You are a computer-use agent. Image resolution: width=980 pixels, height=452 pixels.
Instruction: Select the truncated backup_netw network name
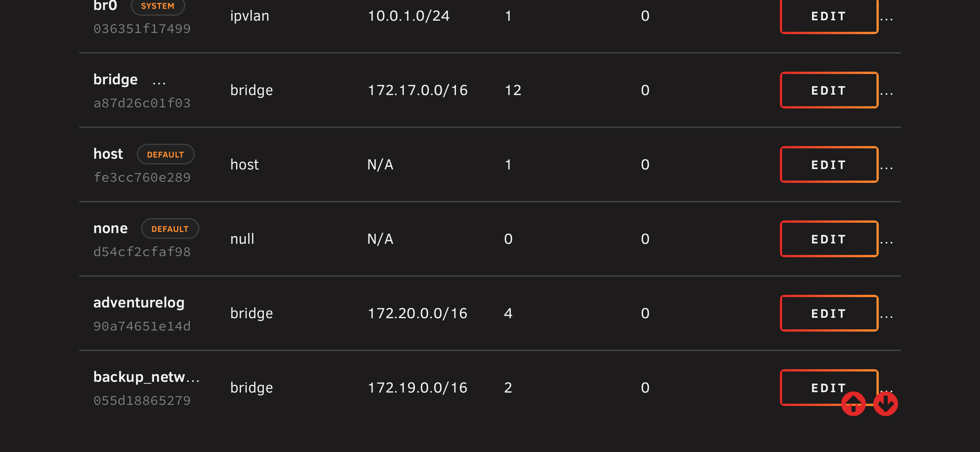coord(146,377)
